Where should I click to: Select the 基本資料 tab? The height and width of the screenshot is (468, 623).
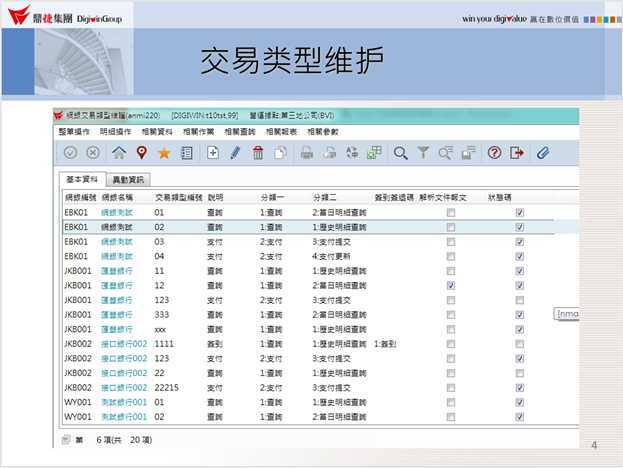click(x=81, y=180)
